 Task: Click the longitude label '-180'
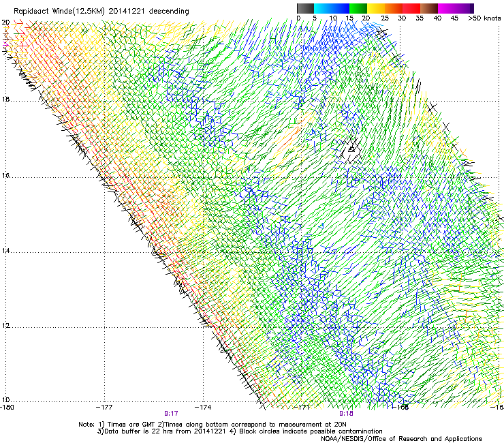pos(7,408)
